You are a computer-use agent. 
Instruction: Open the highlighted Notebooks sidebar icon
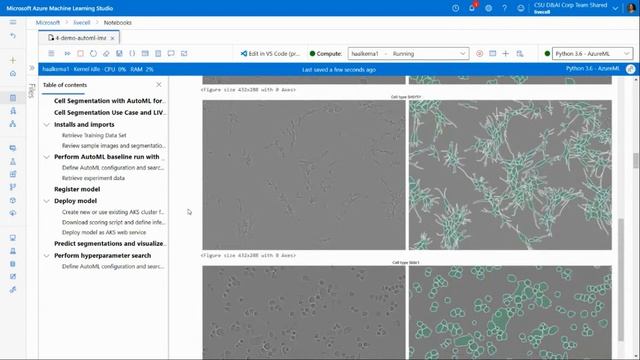click(x=13, y=98)
